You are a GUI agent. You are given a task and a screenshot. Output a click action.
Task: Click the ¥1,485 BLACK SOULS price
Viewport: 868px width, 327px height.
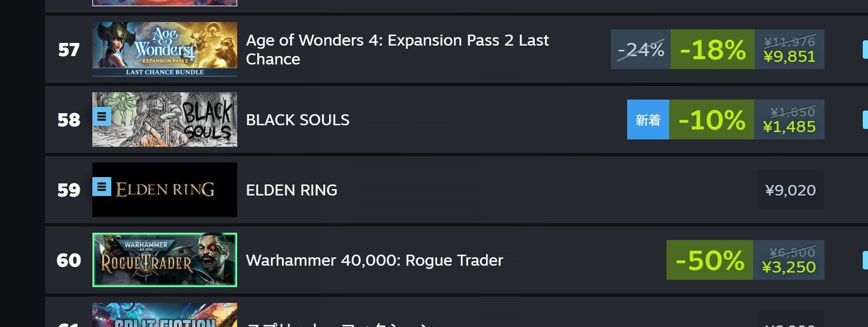(789, 127)
